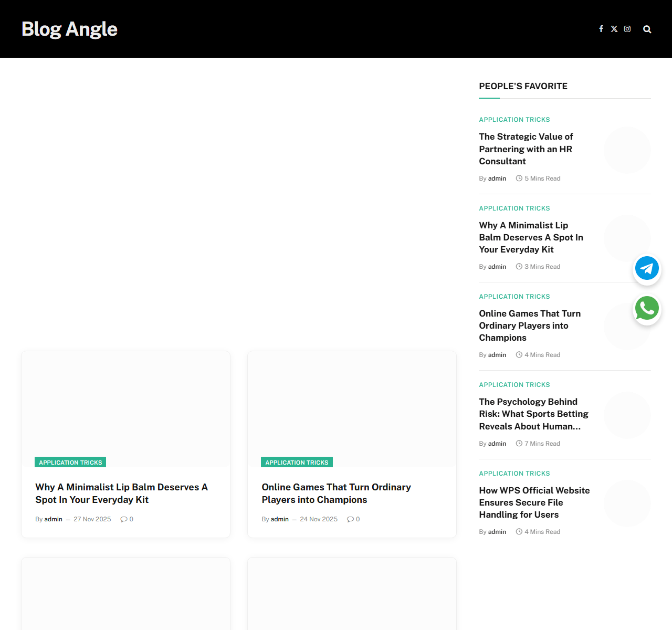Viewport: 672px width, 630px height.
Task: Click Application Tricks category above WPS article
Action: pyautogui.click(x=514, y=474)
